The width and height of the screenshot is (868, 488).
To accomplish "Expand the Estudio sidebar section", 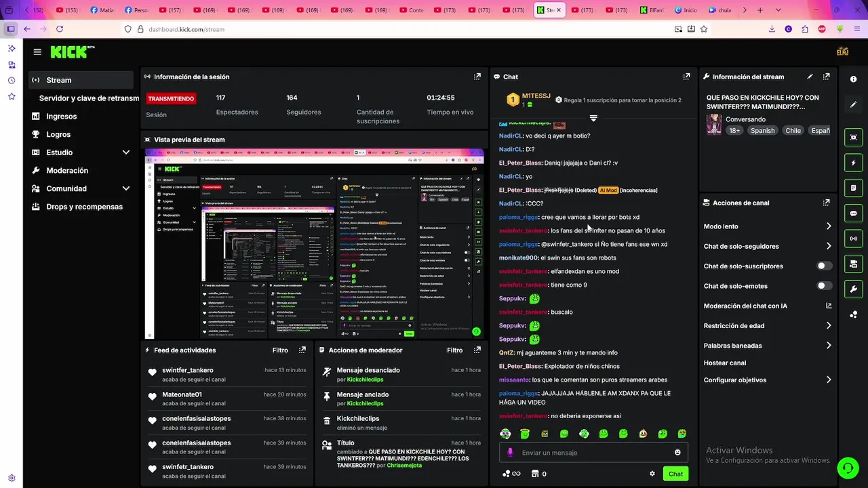I will coord(126,152).
